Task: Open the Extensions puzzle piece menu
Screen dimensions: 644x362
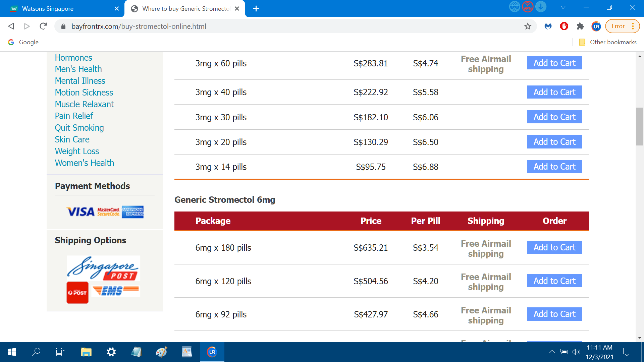Action: [x=580, y=26]
